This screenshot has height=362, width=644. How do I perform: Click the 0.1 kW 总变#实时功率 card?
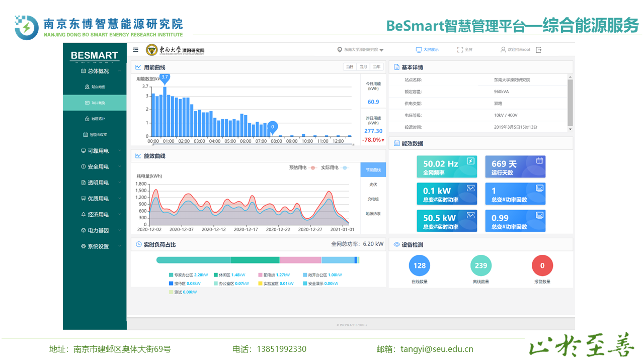447,194
